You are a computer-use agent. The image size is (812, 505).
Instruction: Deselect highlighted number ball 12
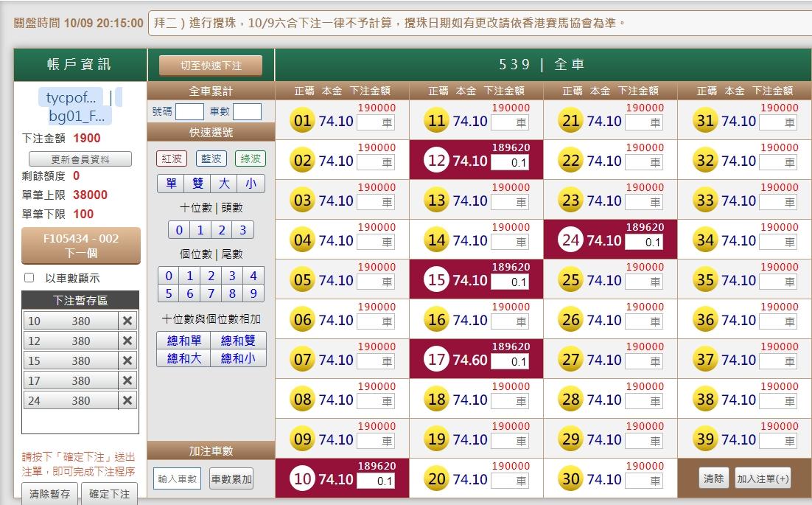[x=436, y=161]
